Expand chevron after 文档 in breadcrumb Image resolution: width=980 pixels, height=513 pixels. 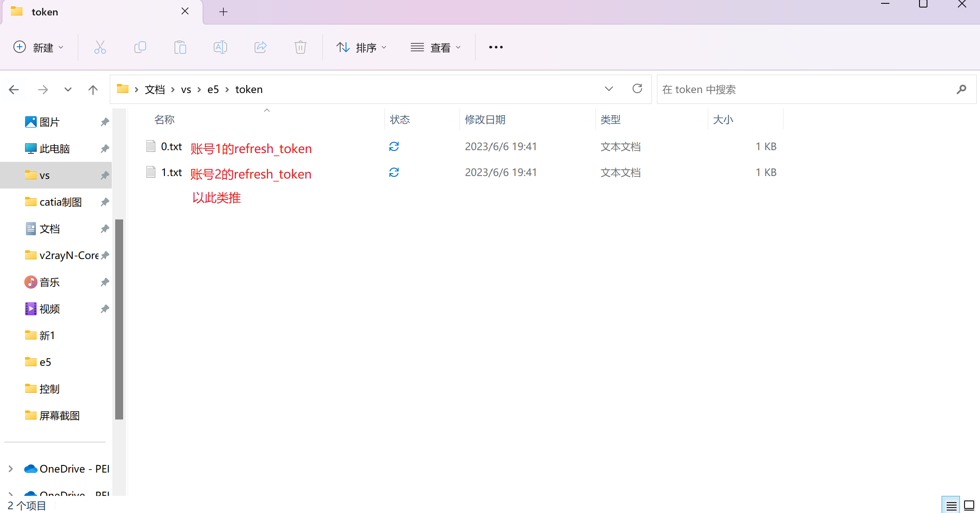173,90
